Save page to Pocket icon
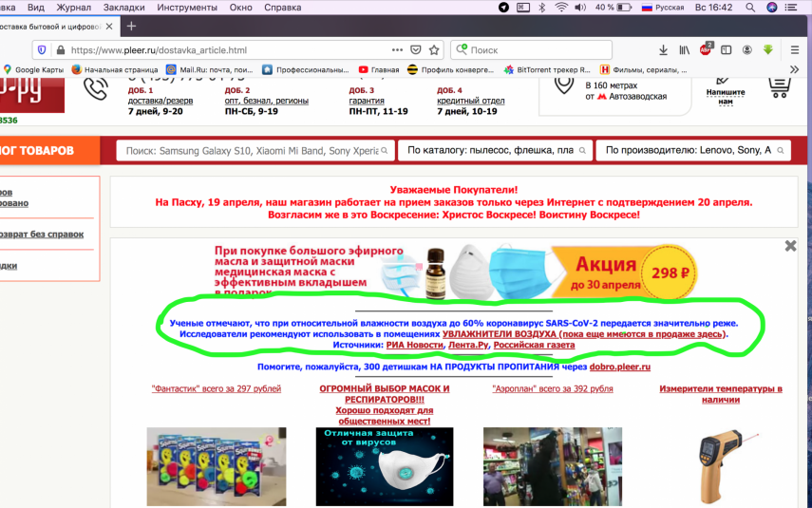This screenshot has height=508, width=812. pos(415,49)
